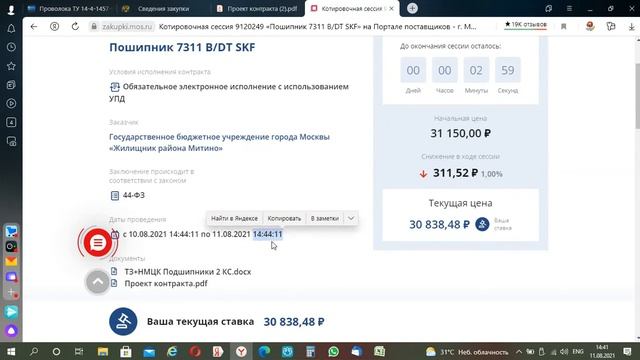The image size is (640, 360).
Task: Click the large gavel icon near current bid
Action: click(123, 322)
